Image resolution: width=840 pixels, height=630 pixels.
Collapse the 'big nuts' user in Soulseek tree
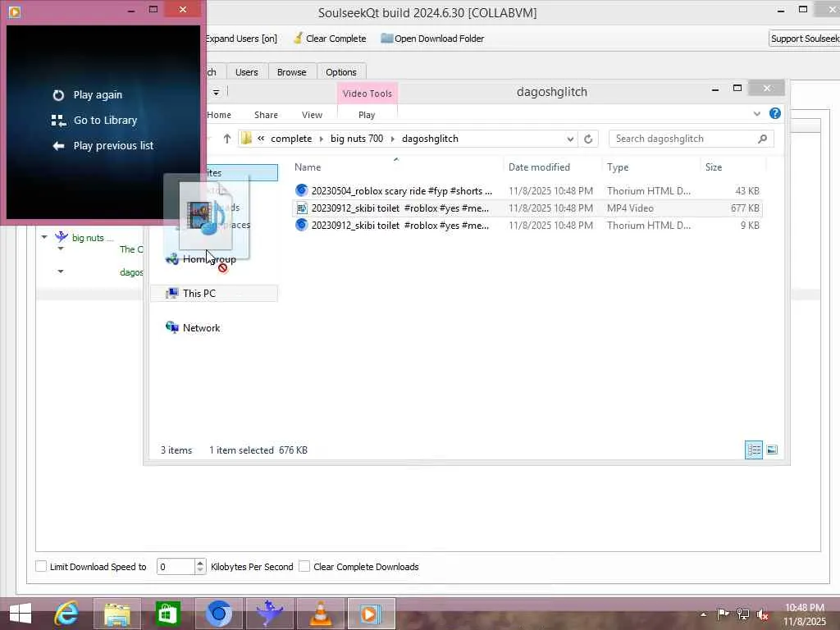(x=44, y=237)
